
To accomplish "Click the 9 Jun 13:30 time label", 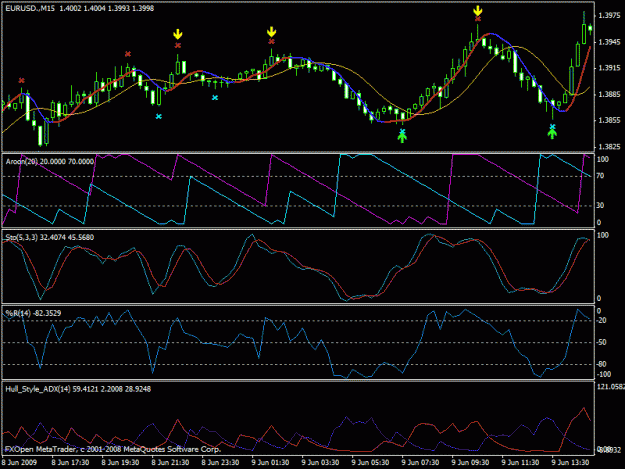I will coord(570,463).
